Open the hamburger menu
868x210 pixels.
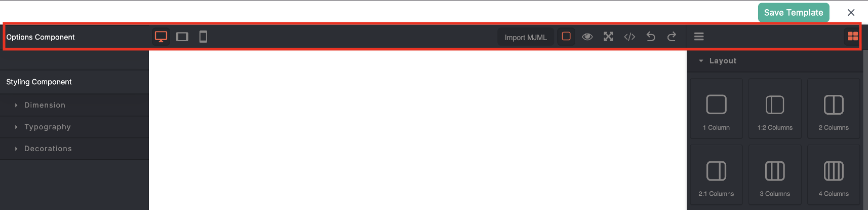click(699, 37)
